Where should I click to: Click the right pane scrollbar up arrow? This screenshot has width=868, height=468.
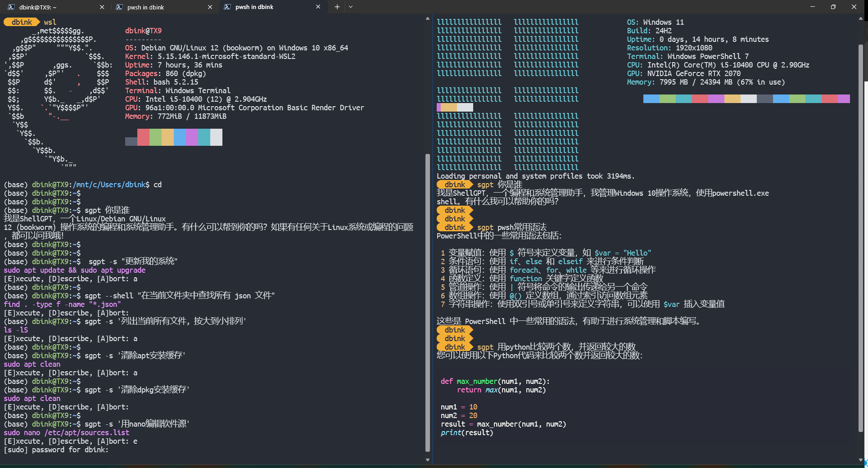tap(860, 19)
